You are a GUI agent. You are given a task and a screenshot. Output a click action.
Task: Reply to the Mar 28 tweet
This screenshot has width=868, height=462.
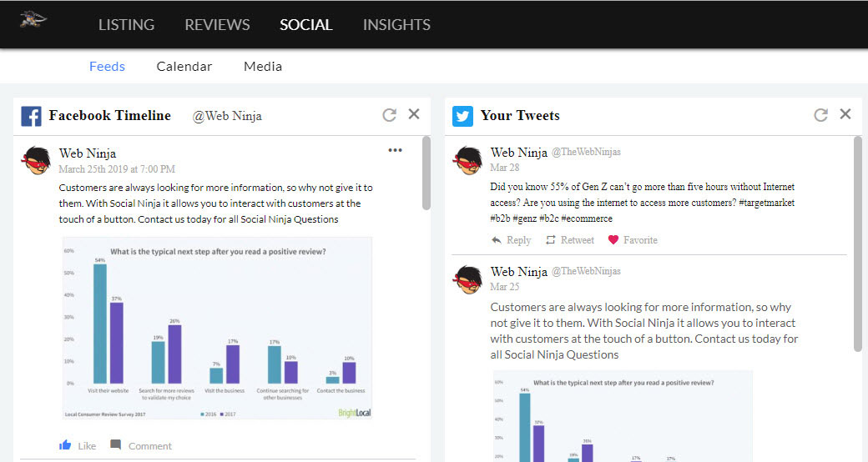[511, 240]
